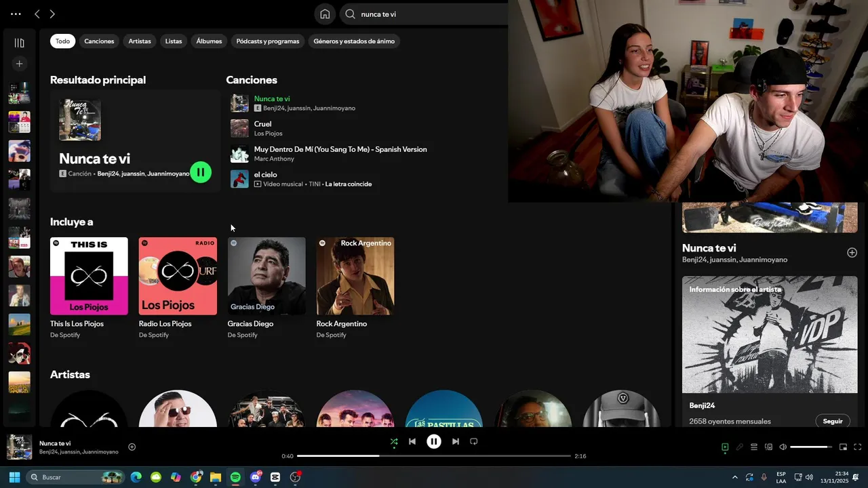Adjust the Spotify volume slider

pos(812,447)
